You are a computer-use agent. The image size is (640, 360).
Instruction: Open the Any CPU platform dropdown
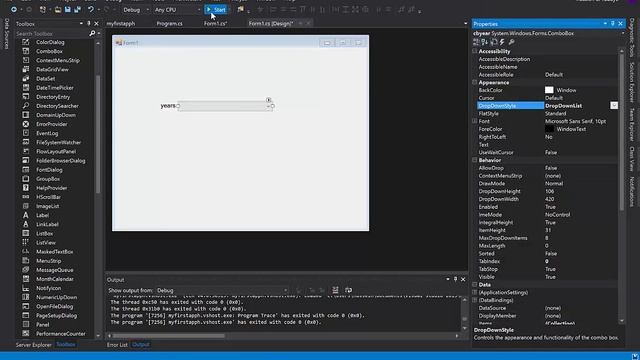click(178, 9)
